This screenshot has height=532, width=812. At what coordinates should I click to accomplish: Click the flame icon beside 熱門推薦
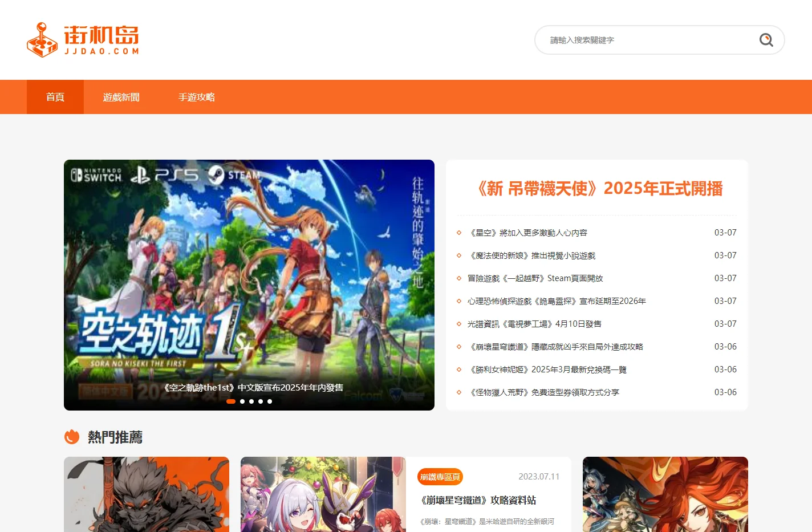click(72, 437)
